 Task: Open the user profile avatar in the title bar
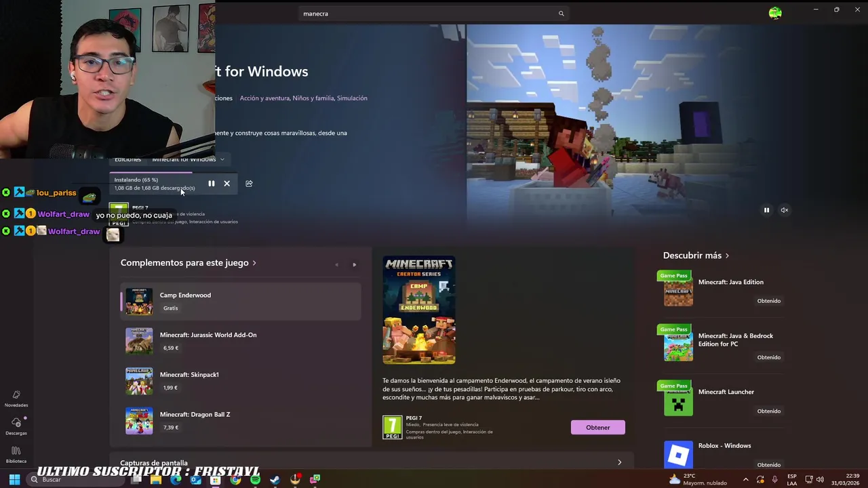click(775, 12)
